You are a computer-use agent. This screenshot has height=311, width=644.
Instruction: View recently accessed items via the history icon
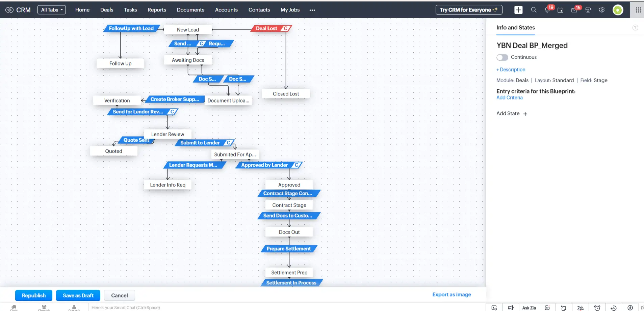(614, 307)
